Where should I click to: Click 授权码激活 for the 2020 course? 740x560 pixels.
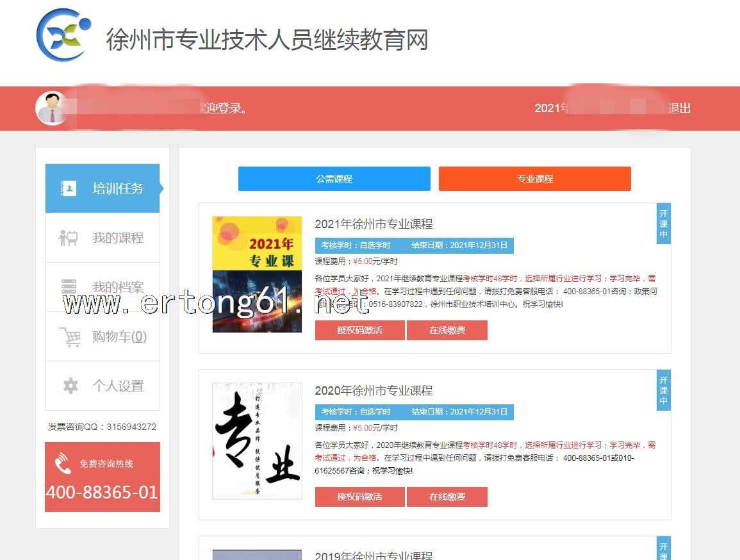click(359, 497)
